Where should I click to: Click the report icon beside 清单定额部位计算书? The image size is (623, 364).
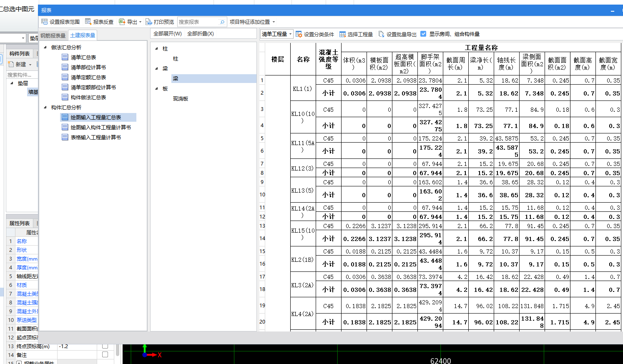65,87
